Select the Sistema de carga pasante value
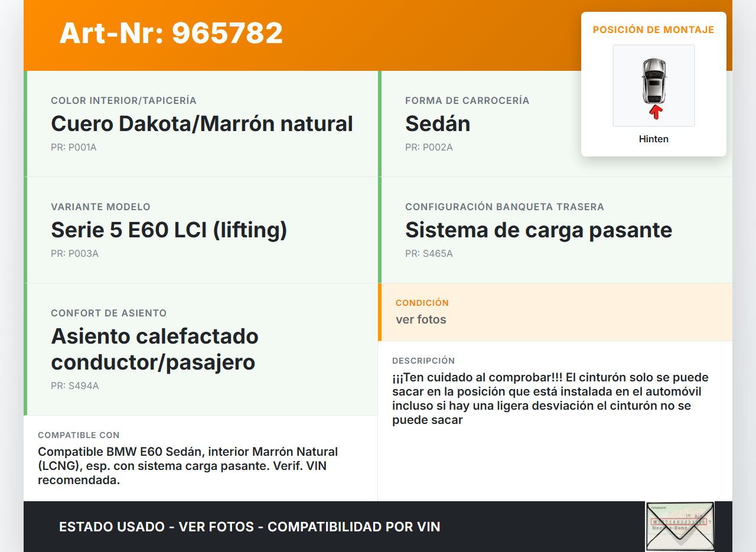 (539, 230)
